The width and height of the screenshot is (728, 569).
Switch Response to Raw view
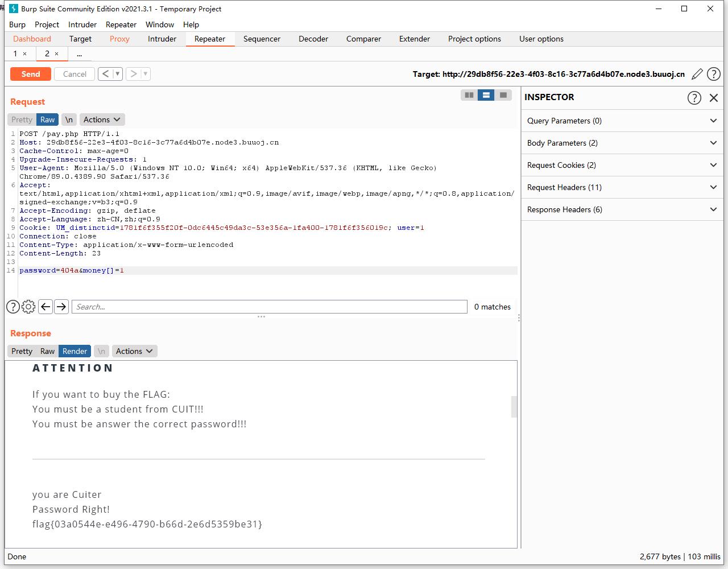(x=48, y=351)
